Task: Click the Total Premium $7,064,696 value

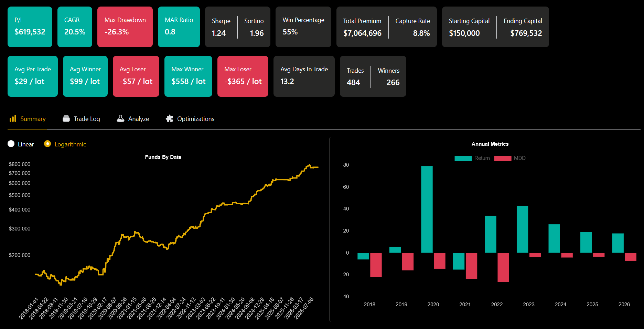Action: tap(362, 33)
